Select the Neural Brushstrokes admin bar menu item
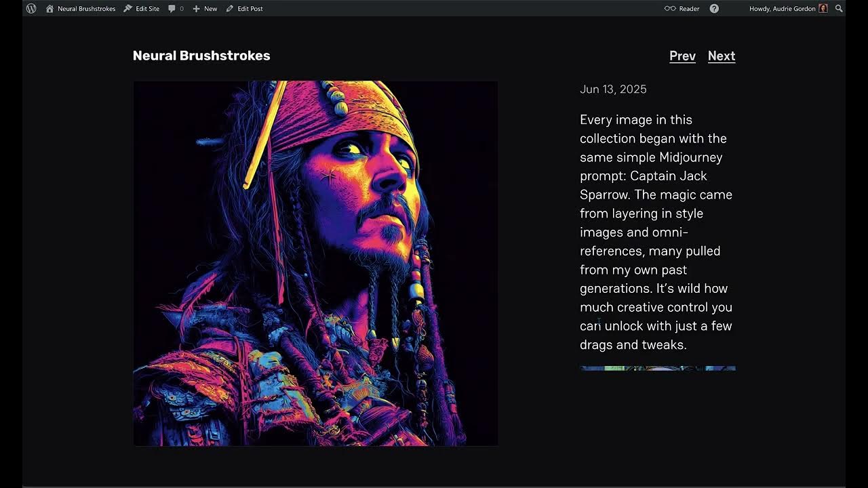 point(86,9)
